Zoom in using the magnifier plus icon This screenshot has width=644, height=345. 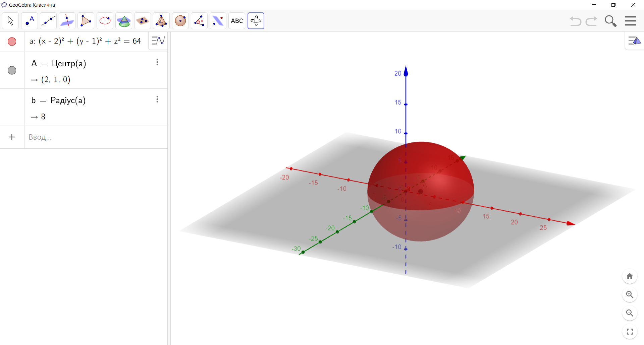tap(630, 295)
